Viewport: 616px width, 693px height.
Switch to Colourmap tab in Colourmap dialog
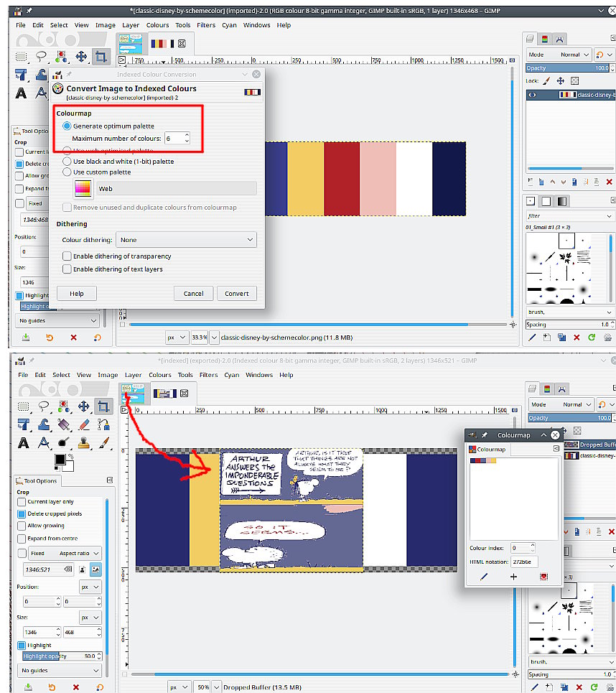pyautogui.click(x=487, y=450)
